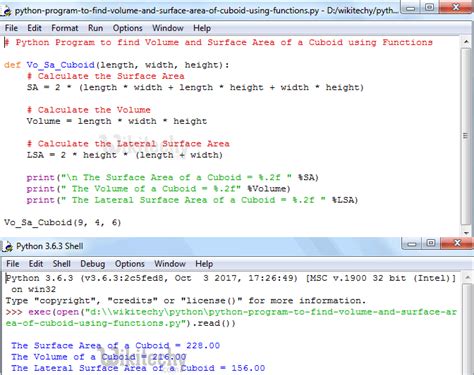Open the Window menu in the editor window

[168, 28]
